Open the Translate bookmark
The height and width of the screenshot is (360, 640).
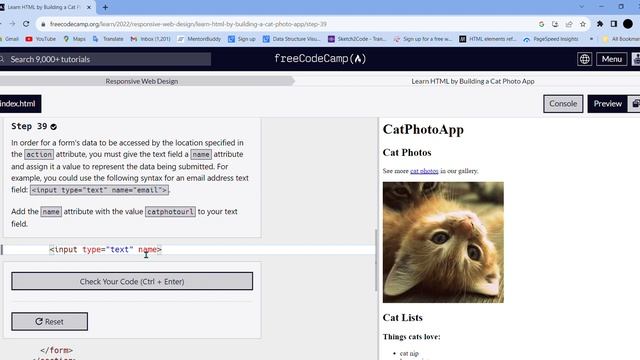point(108,39)
